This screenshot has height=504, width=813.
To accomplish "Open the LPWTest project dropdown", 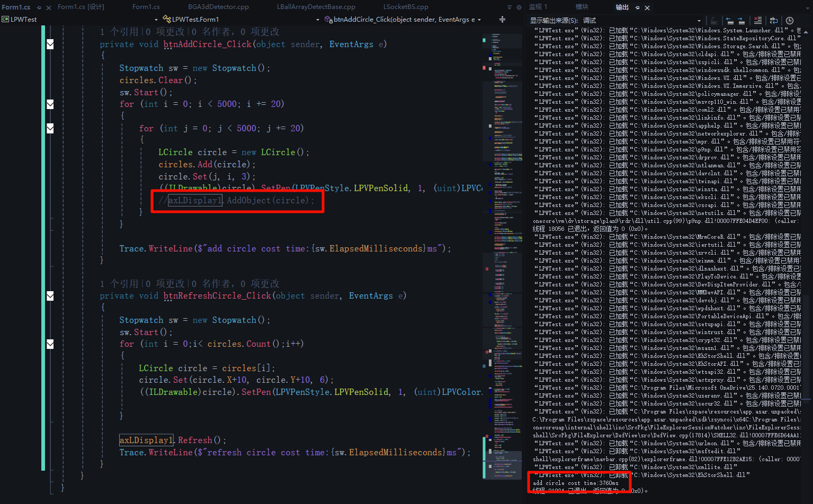I will pyautogui.click(x=156, y=20).
